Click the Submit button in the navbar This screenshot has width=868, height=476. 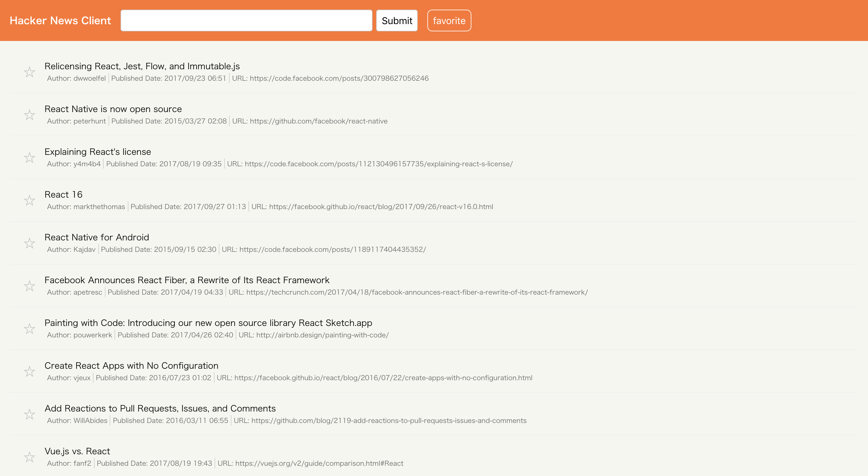click(x=397, y=20)
